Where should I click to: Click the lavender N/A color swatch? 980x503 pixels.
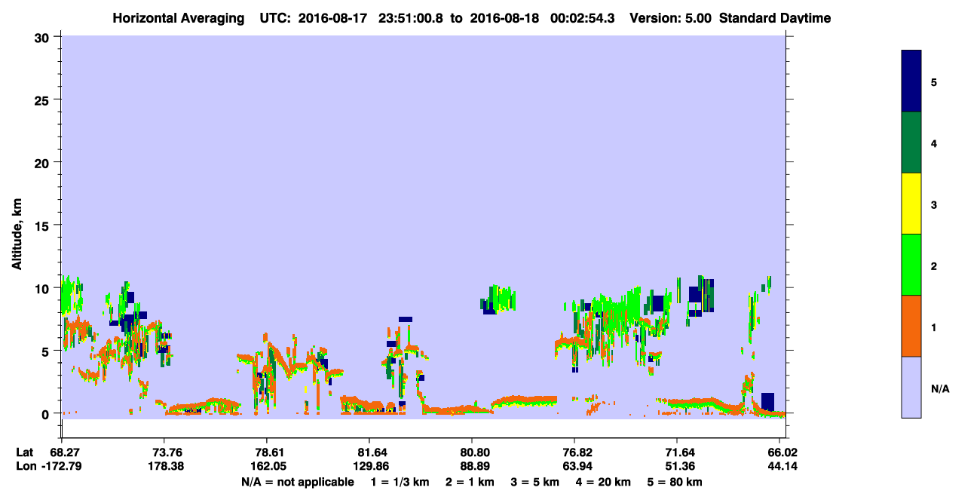pos(911,387)
